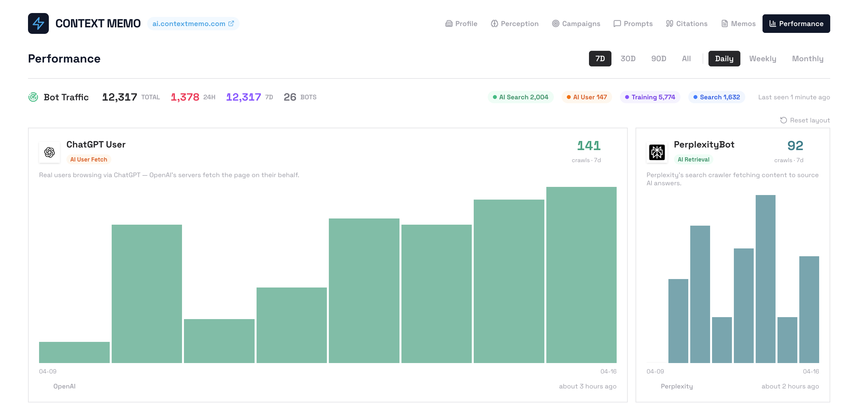Open the ai.contextmemo.com external link

pos(193,23)
